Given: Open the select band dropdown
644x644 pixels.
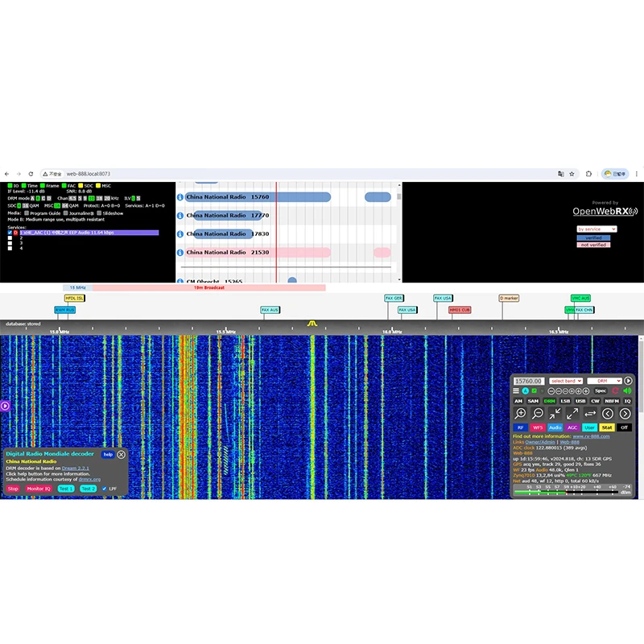Looking at the screenshot, I should point(568,382).
